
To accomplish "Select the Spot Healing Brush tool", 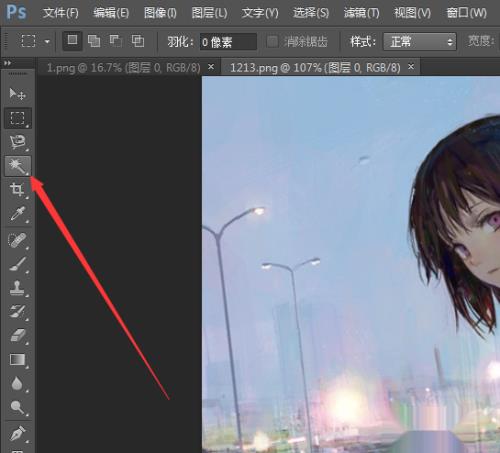I will [x=18, y=241].
